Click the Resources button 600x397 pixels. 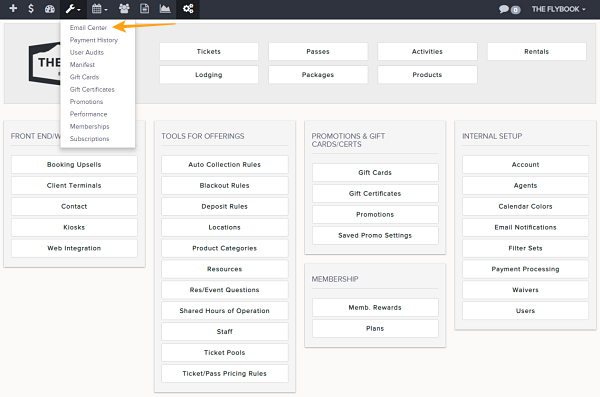[x=225, y=269]
